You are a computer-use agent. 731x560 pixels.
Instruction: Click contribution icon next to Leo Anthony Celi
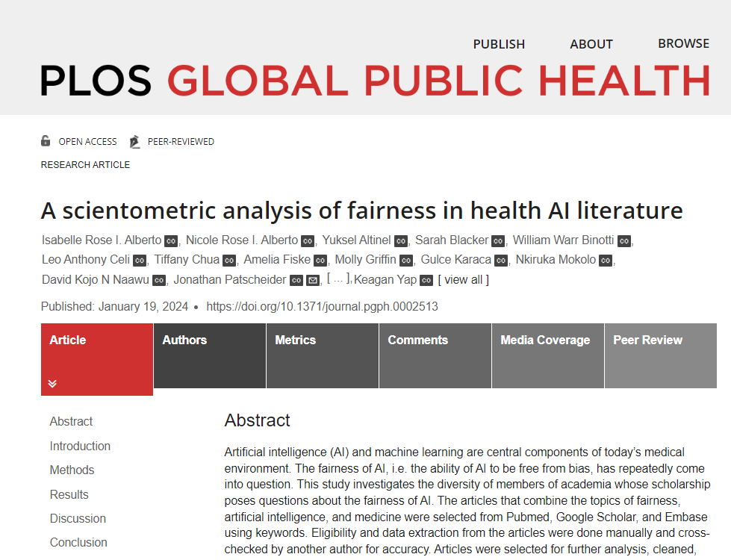[140, 261]
